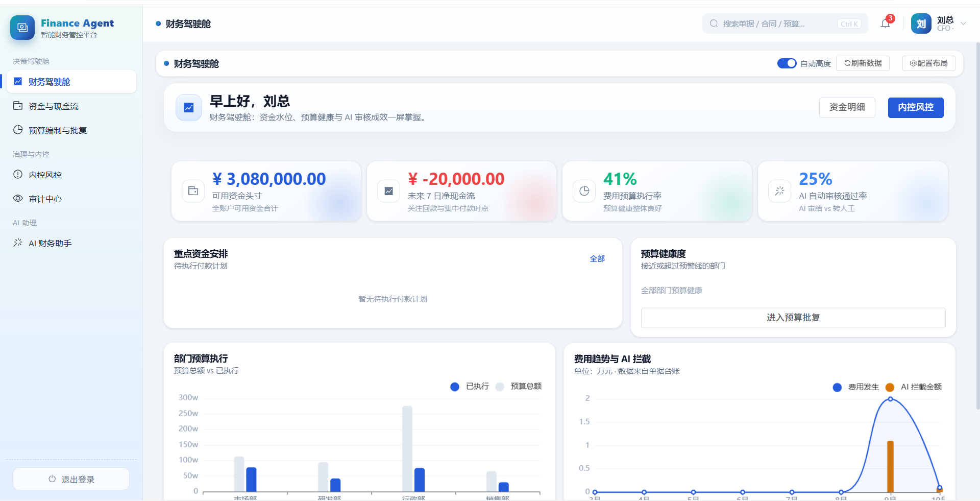Click the greeting banner chart icon
980x501 pixels.
tap(189, 108)
